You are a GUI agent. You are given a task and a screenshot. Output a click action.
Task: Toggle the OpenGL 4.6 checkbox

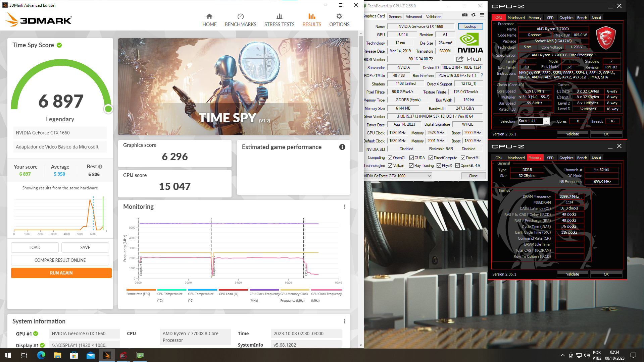click(457, 166)
